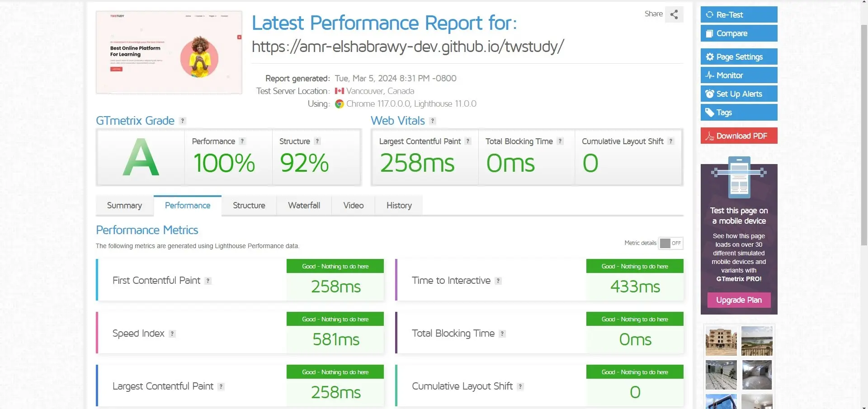Click the Share text link
Image resolution: width=868 pixels, height=409 pixels.
pos(654,14)
